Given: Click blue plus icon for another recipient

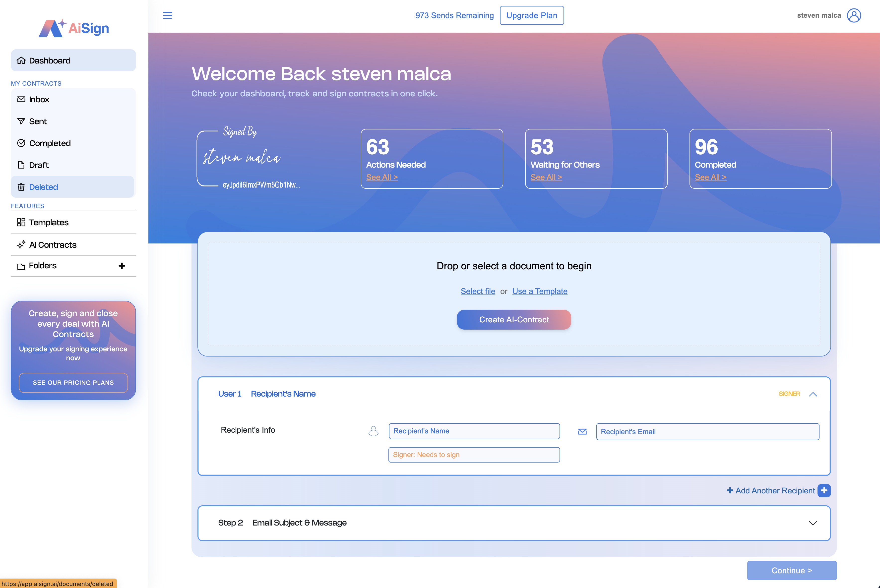Looking at the screenshot, I should (x=824, y=490).
